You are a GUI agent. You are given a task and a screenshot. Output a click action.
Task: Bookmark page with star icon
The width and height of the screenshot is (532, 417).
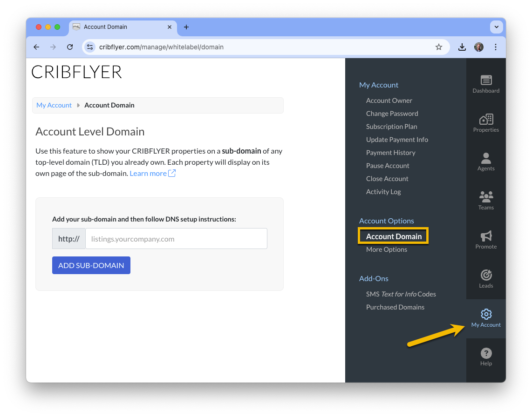pyautogui.click(x=438, y=47)
